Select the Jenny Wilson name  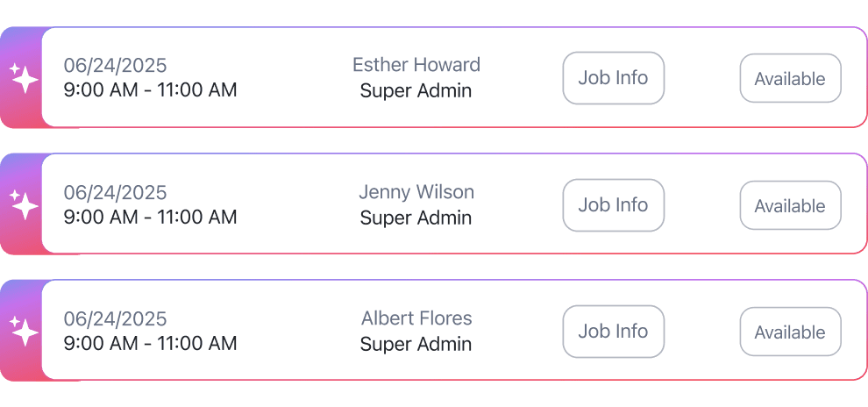pyautogui.click(x=416, y=192)
